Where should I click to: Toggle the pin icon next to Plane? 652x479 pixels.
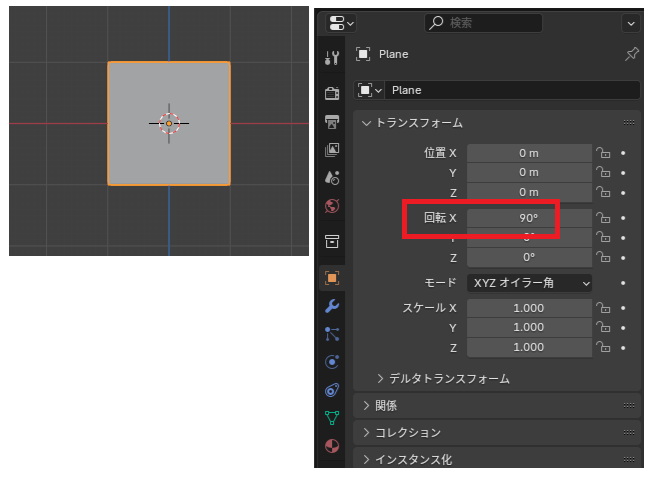point(632,54)
